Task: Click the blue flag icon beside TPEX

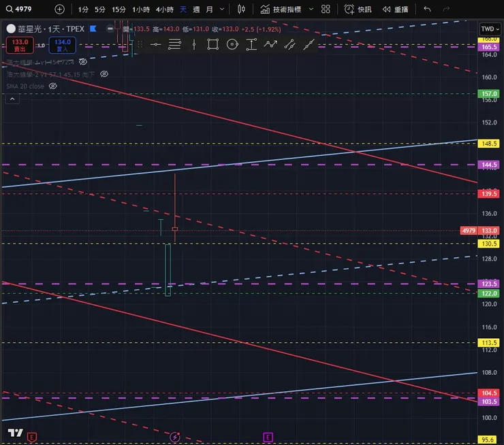Action: tap(93, 29)
